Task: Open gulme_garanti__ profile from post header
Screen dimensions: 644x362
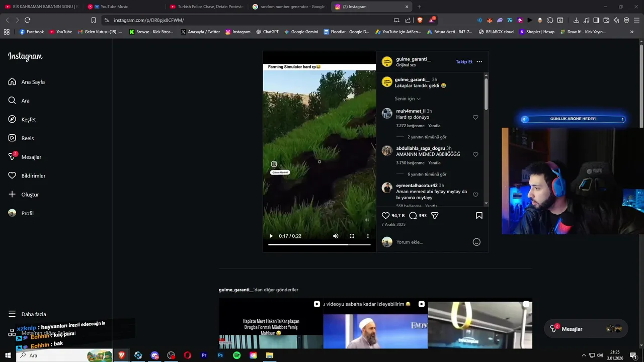Action: tap(413, 59)
